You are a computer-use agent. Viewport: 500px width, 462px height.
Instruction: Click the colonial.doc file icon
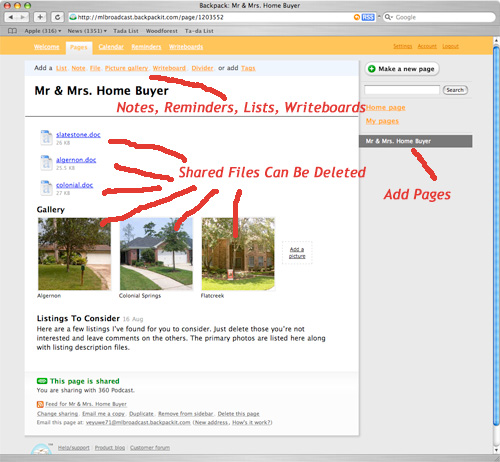pos(46,188)
